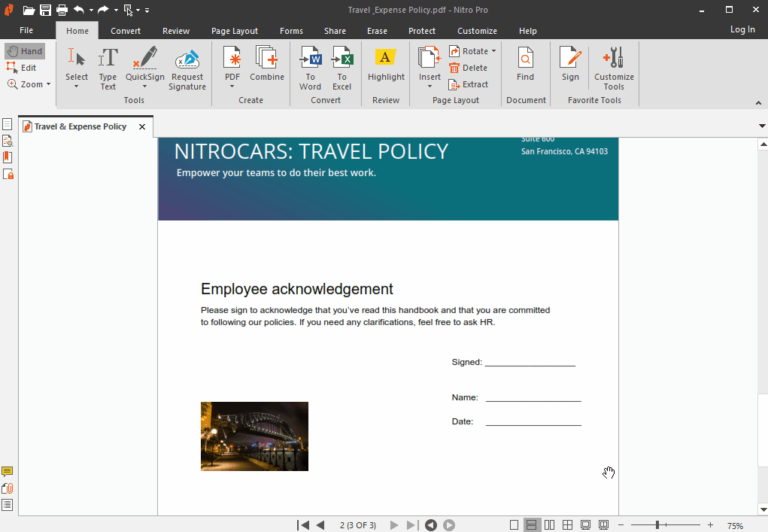
Task: Adjust the zoom level slider handle
Action: [x=657, y=525]
